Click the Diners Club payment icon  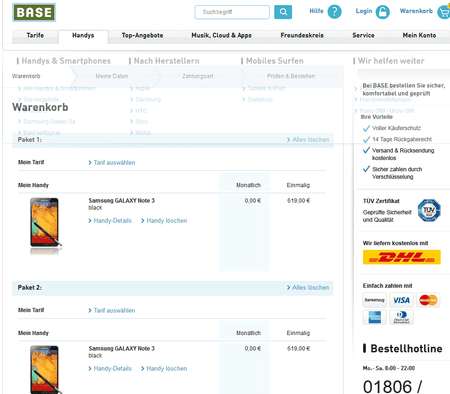401,317
